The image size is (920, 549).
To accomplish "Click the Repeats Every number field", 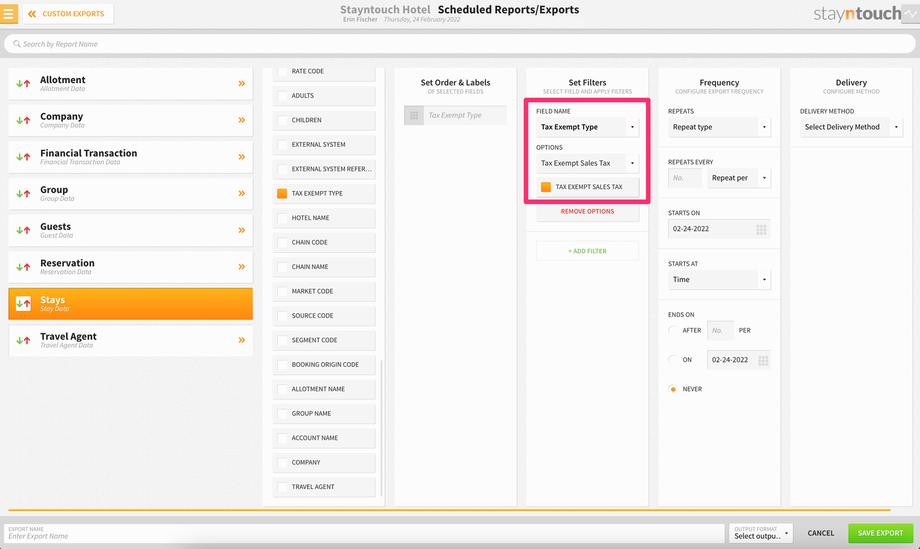I will click(685, 178).
